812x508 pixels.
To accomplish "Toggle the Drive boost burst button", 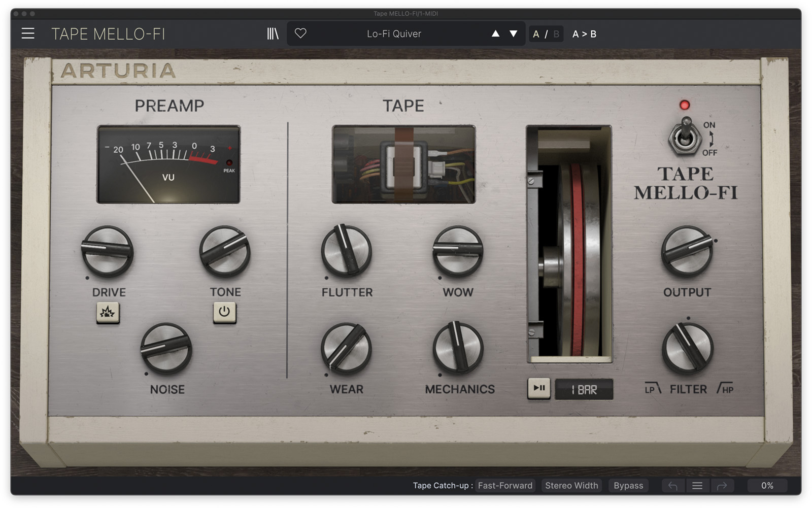I will [108, 312].
